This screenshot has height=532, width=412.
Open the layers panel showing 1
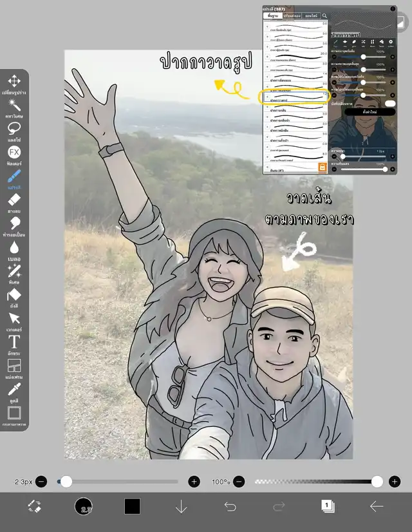coord(328,506)
